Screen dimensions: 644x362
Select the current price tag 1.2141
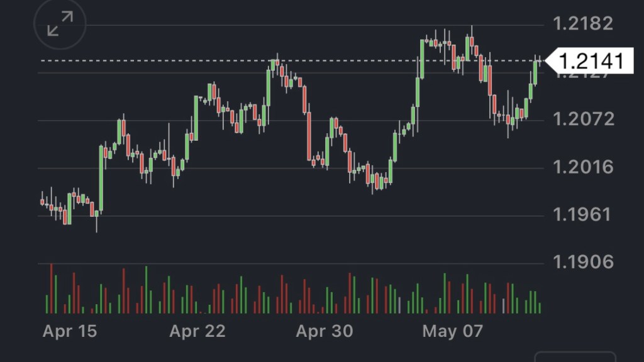click(591, 61)
